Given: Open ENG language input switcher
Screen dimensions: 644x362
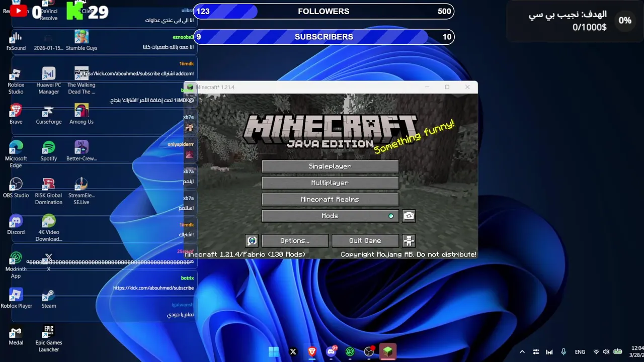Looking at the screenshot, I should (x=580, y=352).
